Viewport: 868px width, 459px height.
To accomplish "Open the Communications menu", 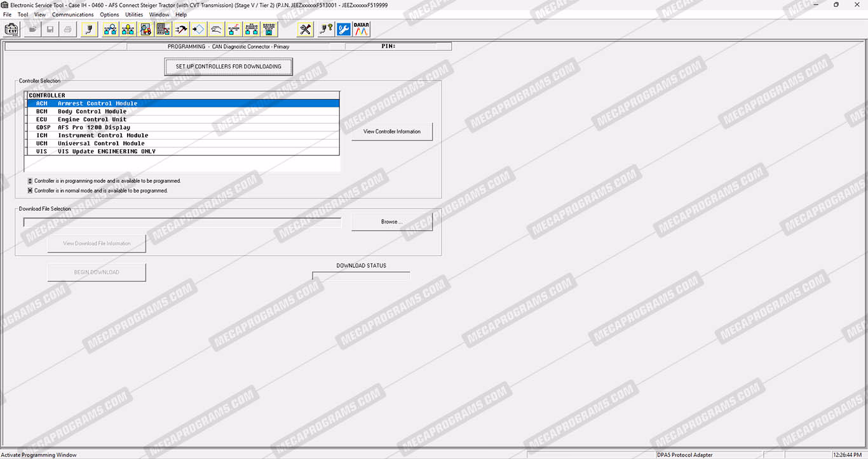I will [72, 15].
